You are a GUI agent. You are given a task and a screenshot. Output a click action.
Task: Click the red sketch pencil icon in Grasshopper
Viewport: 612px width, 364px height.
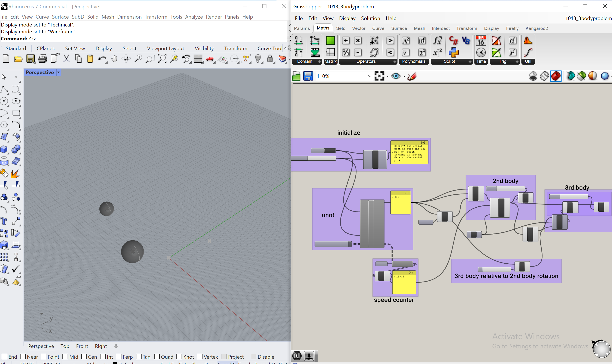point(412,76)
